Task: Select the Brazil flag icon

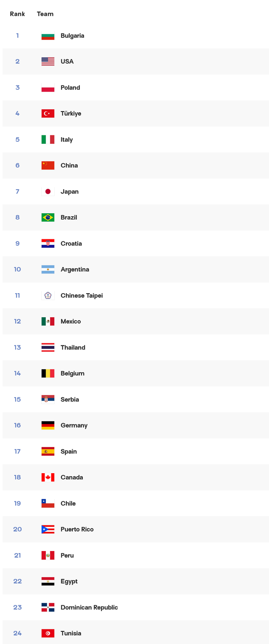Action: click(48, 217)
